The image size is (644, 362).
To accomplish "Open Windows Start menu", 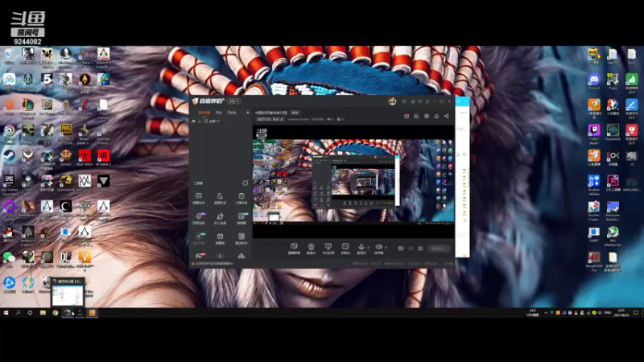I will click(x=6, y=313).
